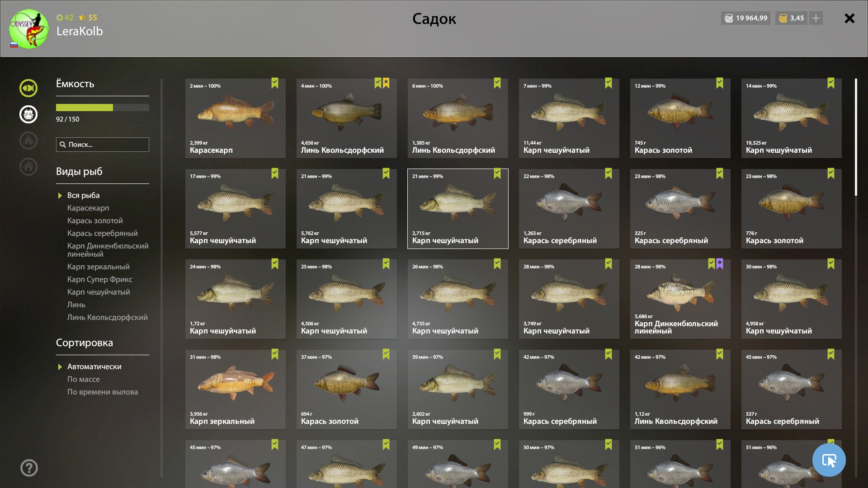
Task: Click the Поиск search input field
Action: 103,145
